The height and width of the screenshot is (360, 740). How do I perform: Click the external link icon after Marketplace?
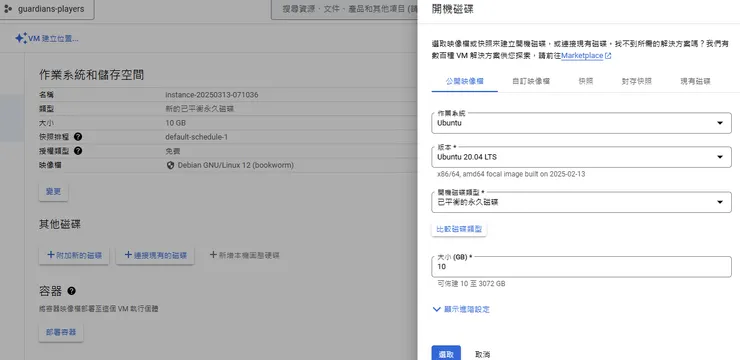[608, 56]
